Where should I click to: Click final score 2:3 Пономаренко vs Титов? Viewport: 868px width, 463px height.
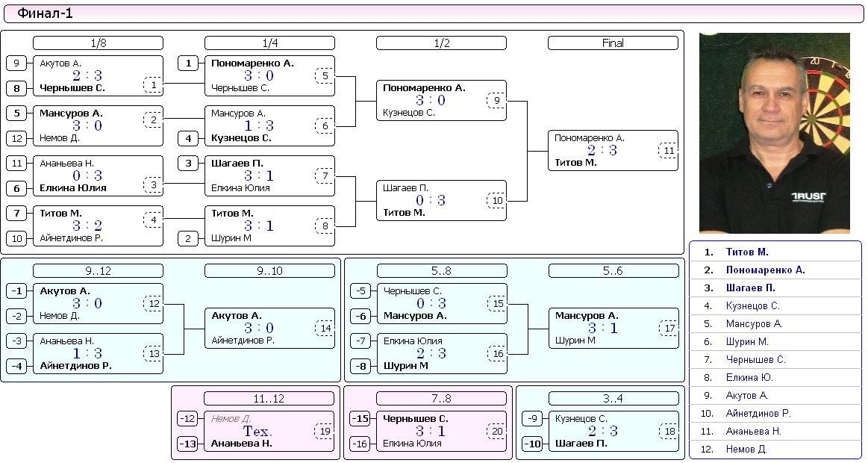click(x=602, y=150)
